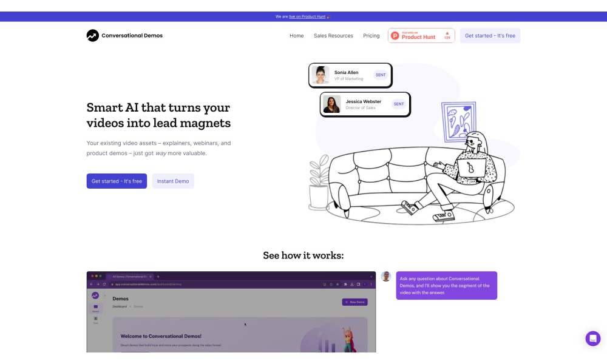
Task: Click the 'See how it works:' heading
Action: click(303, 255)
